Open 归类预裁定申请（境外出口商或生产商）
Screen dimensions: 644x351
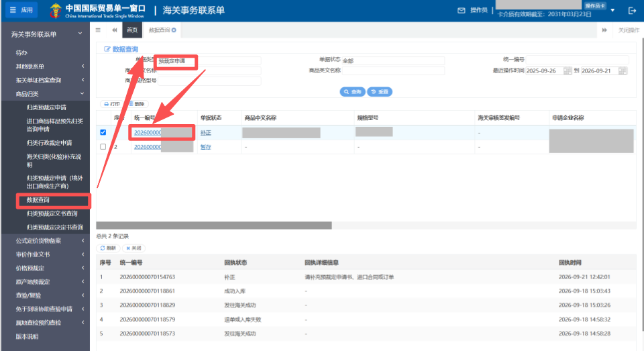(x=55, y=182)
